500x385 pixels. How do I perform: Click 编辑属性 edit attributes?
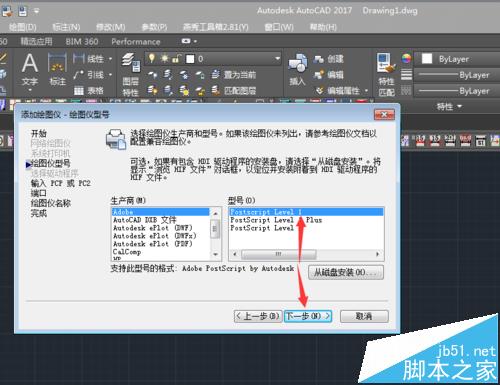point(337,90)
